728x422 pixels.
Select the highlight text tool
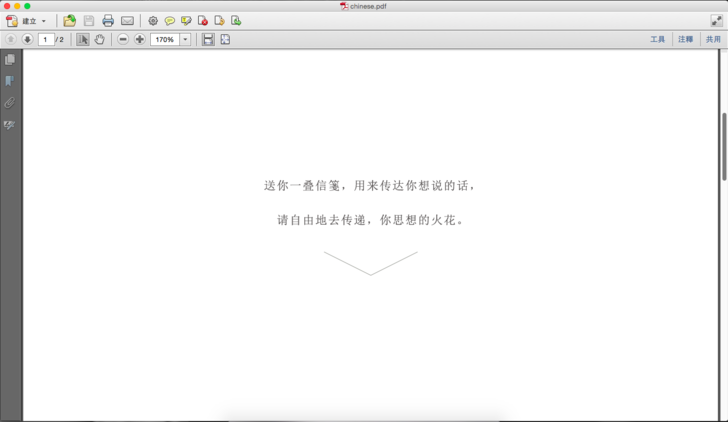[186, 21]
